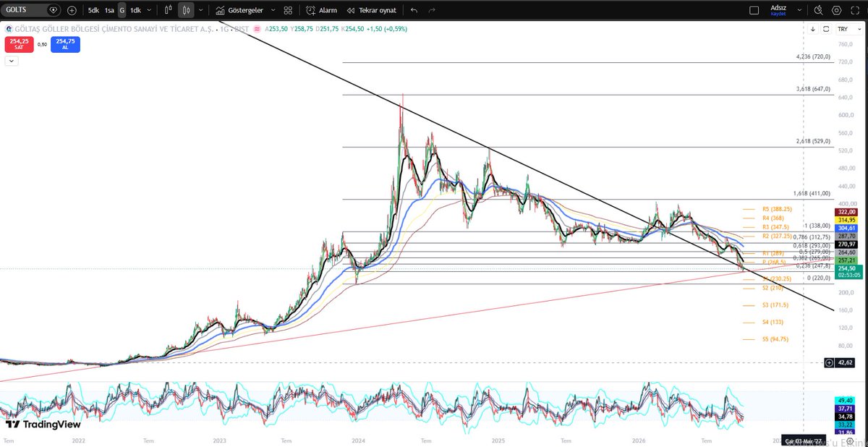Screen dimensions: 868x447
Task: Click the 2024 label on time axis
Action: [357, 440]
